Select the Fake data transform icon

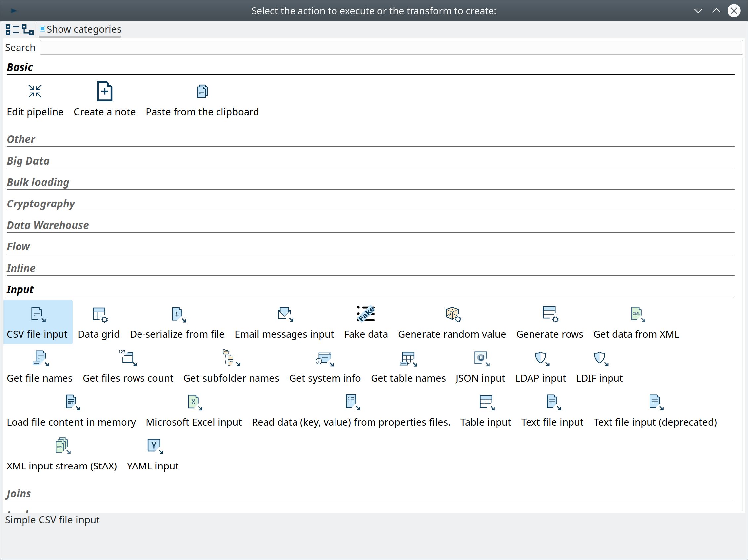point(366,314)
